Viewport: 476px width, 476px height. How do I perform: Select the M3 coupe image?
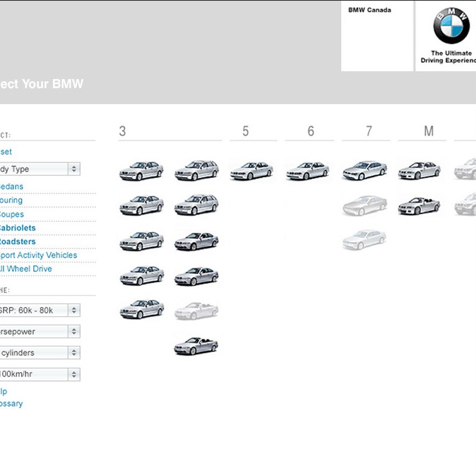pyautogui.click(x=420, y=169)
